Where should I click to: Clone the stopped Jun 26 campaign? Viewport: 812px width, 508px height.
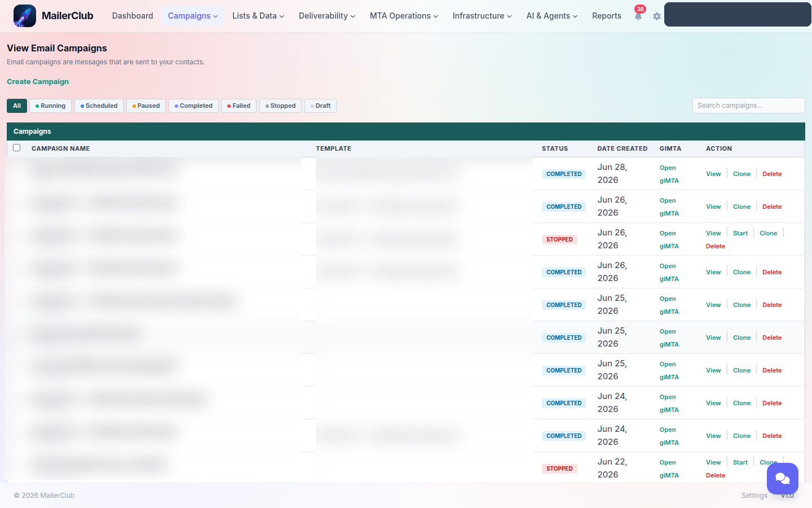[x=768, y=233]
